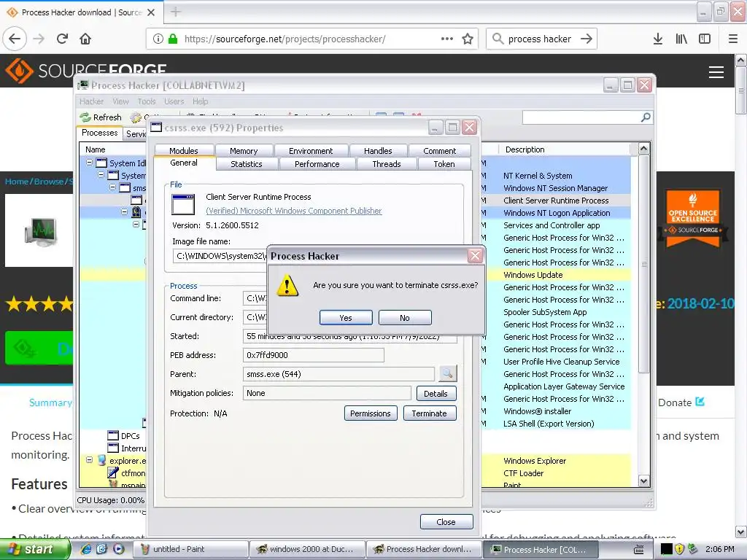Select the Processes tab in Process Hacker

[99, 133]
